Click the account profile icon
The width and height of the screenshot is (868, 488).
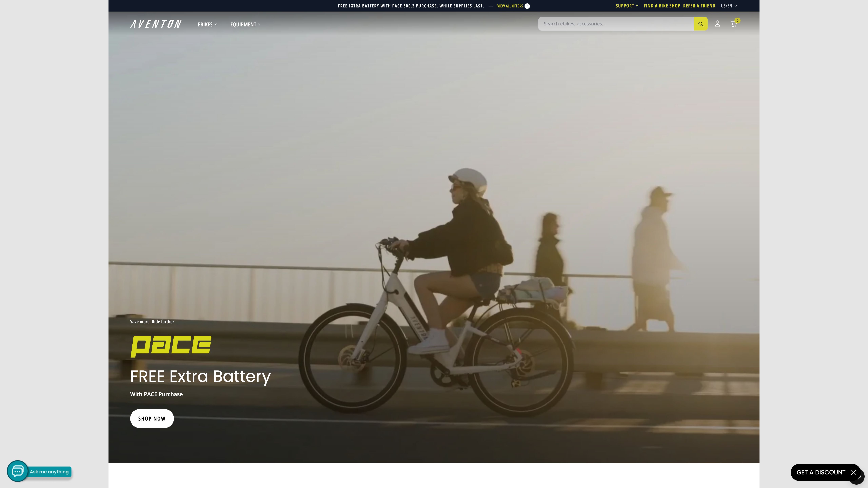tap(717, 24)
